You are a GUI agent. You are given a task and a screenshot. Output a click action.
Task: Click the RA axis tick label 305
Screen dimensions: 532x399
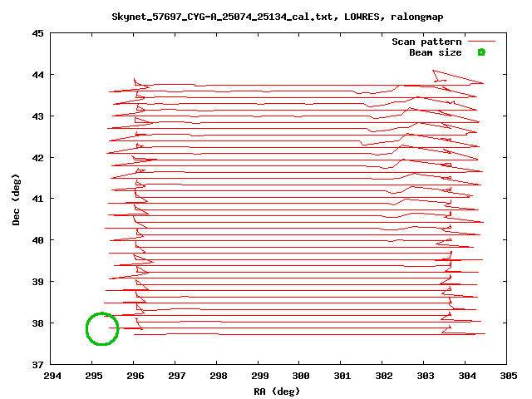point(508,376)
